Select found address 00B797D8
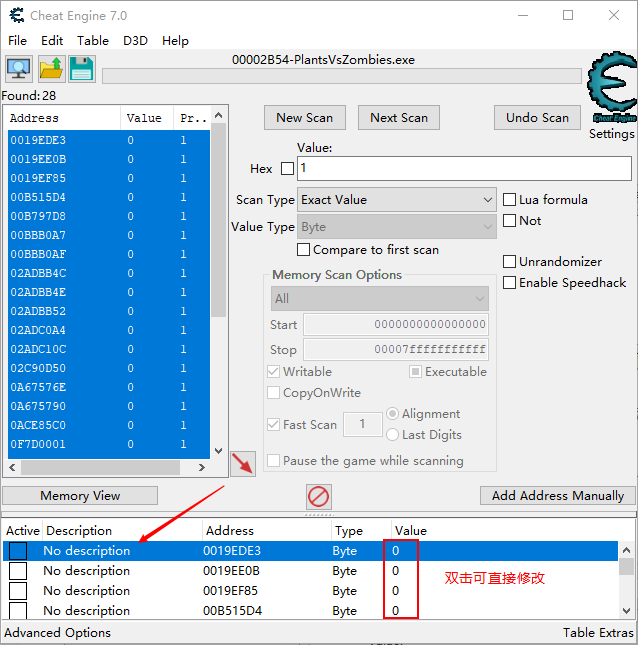The width and height of the screenshot is (638, 645). click(109, 216)
